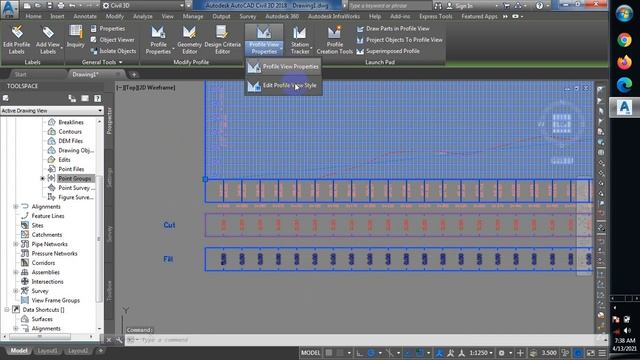Open Profile Properties
Image resolution: width=640 pixels, height=360 pixels.
[158, 40]
